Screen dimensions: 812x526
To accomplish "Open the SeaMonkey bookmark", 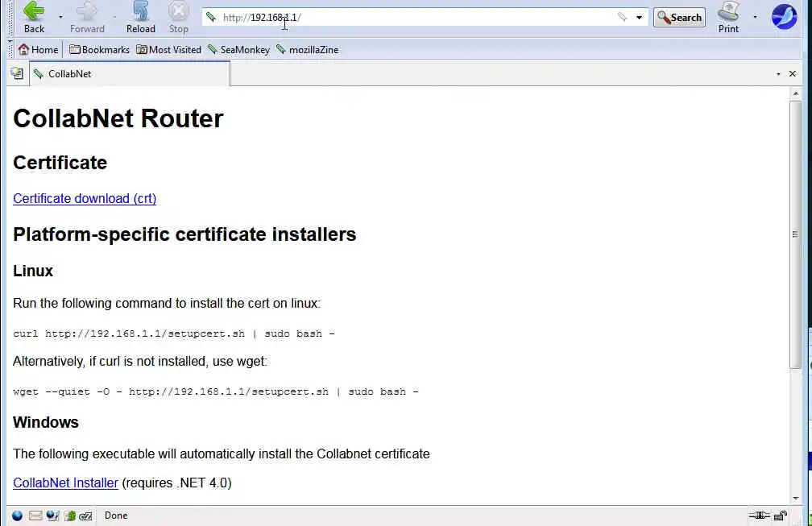I will 238,50.
